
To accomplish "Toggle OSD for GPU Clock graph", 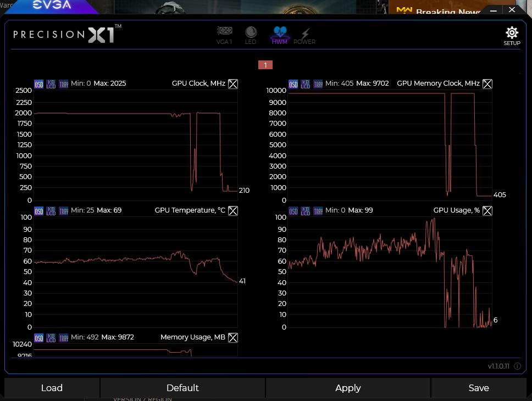I will (x=38, y=84).
